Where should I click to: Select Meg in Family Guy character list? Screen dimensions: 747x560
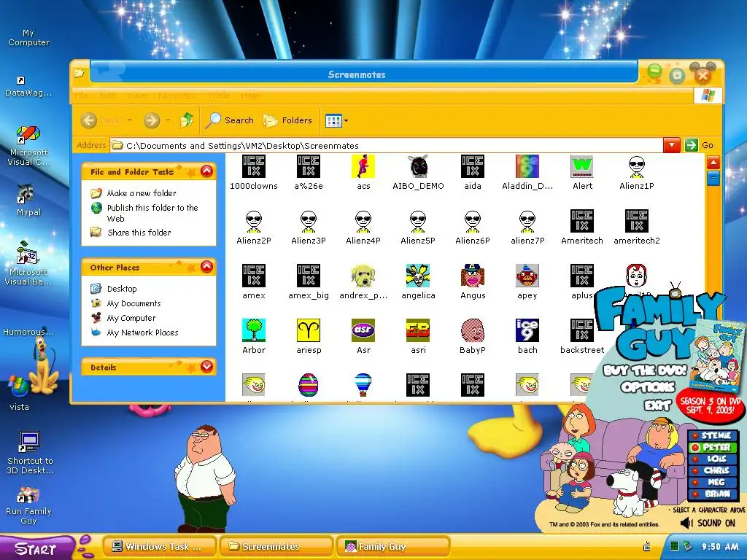(712, 482)
